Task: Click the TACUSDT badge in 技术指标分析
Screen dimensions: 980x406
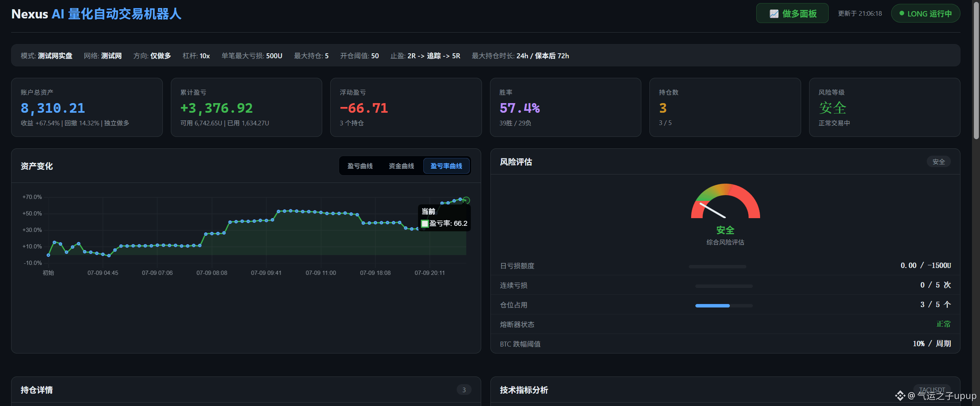Action: click(x=932, y=390)
